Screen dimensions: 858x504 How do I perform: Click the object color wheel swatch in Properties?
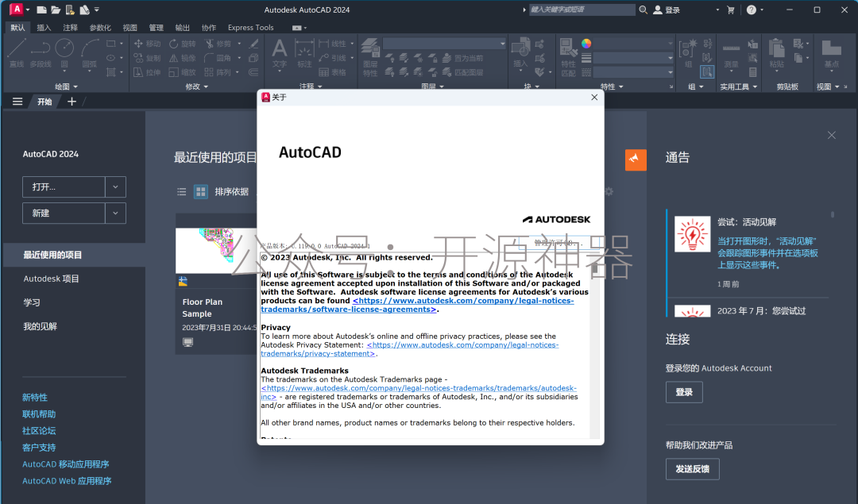click(586, 44)
